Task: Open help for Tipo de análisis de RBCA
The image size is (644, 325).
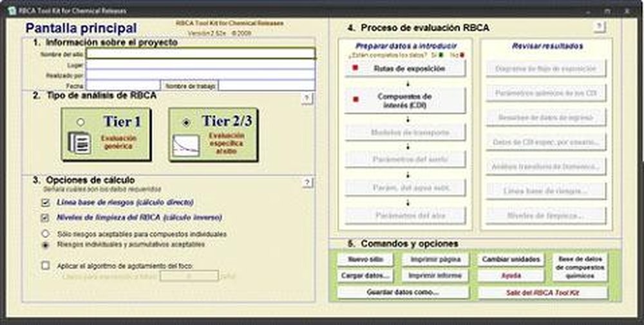Action: tap(307, 98)
